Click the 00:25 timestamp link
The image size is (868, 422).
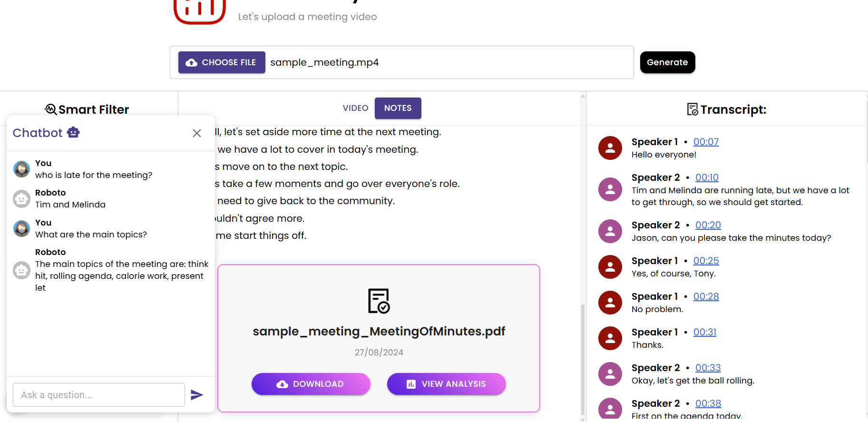[706, 261]
